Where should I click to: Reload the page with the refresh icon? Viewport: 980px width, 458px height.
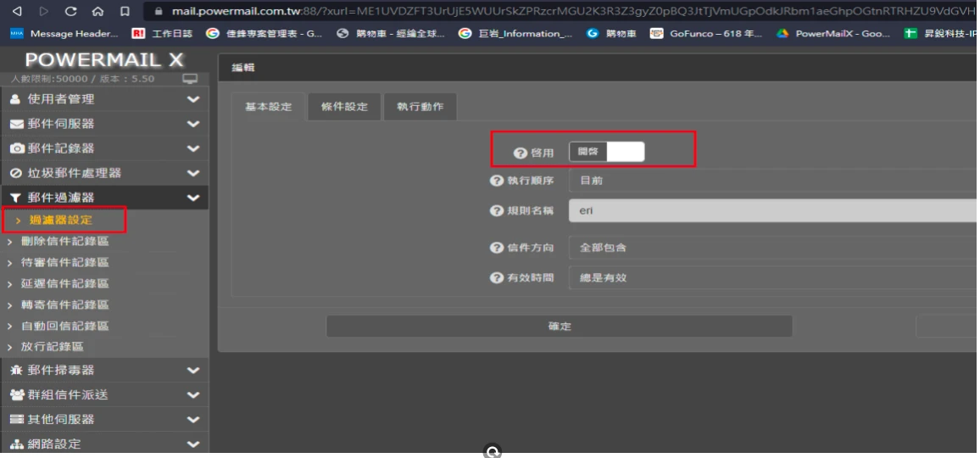click(70, 11)
